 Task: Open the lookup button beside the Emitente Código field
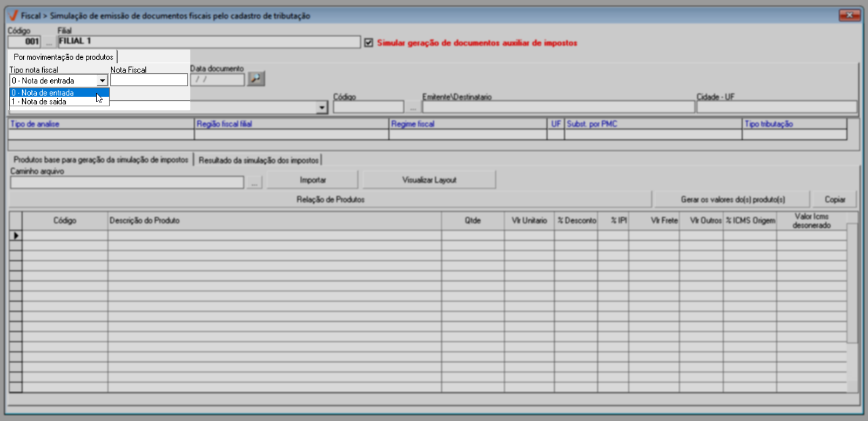[413, 107]
